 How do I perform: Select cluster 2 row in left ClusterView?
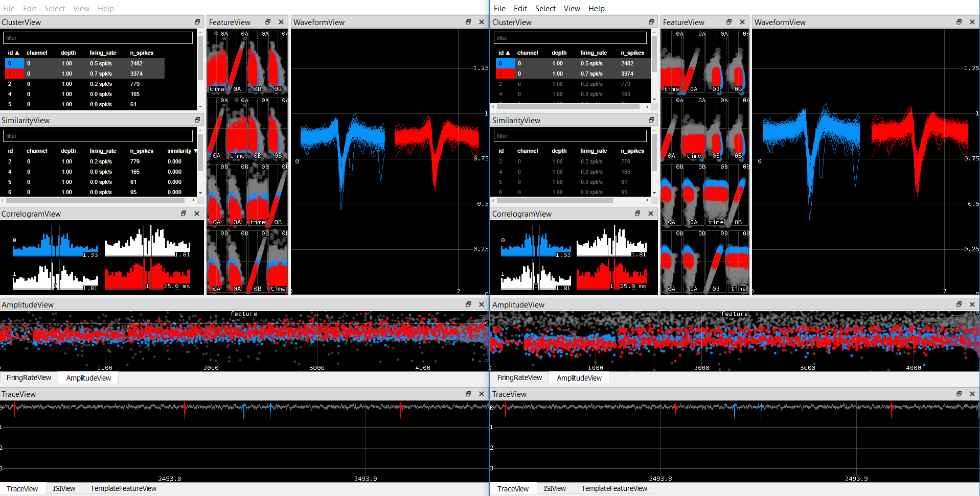click(x=84, y=84)
